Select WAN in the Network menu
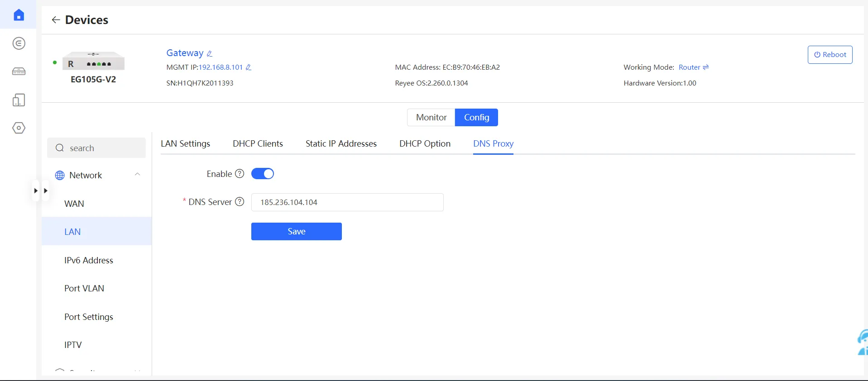Viewport: 868px width, 381px height. [x=96, y=204]
